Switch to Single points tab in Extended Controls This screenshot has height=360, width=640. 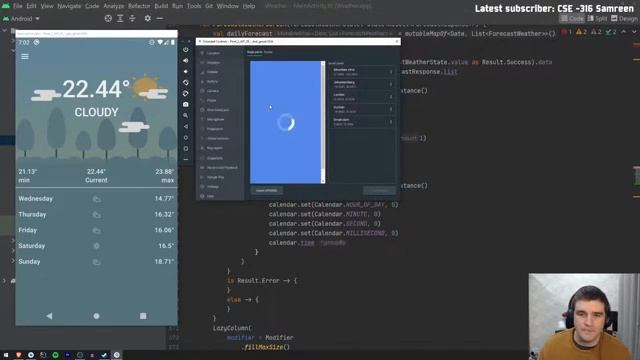click(254, 52)
